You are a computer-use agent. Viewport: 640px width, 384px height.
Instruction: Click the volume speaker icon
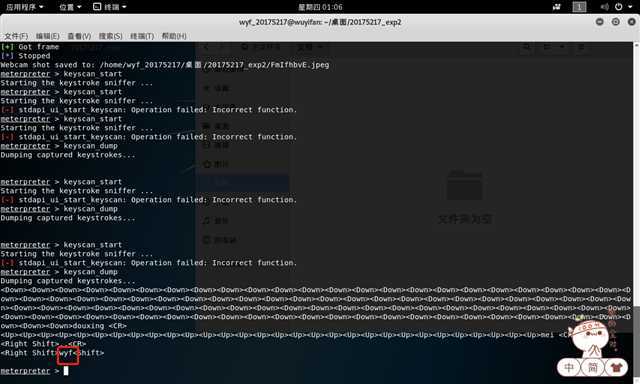[x=604, y=7]
